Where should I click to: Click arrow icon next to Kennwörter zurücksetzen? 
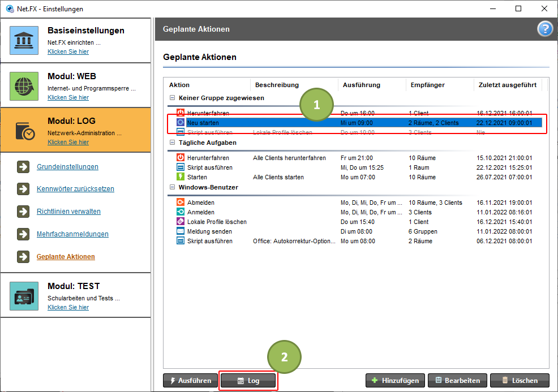coord(23,189)
